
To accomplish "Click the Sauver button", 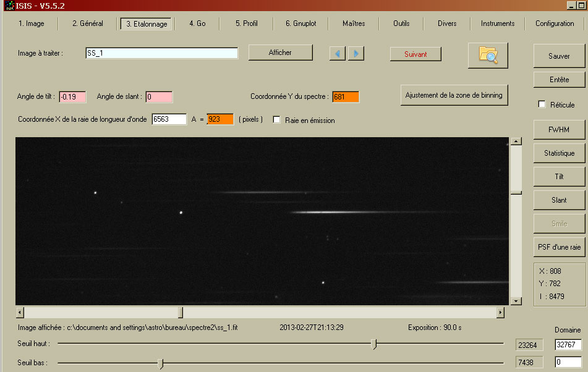I will point(559,56).
